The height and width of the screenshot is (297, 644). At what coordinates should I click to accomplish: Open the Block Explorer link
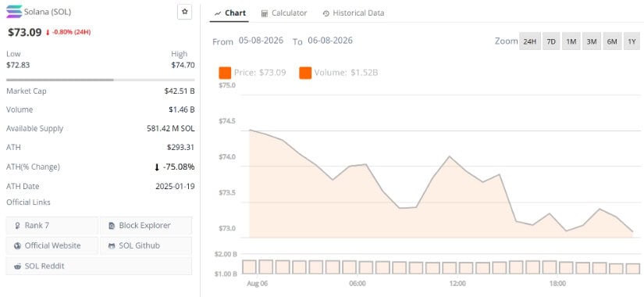tap(146, 225)
